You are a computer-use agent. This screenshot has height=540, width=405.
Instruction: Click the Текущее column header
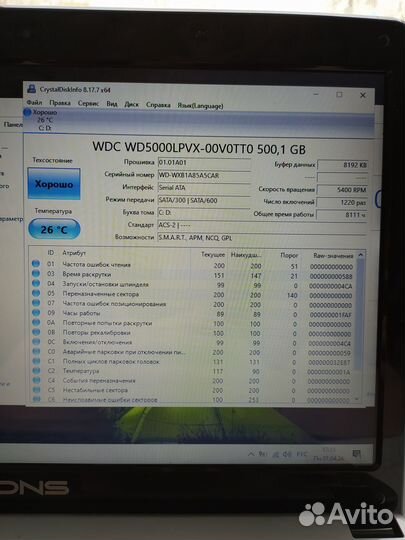point(213,255)
